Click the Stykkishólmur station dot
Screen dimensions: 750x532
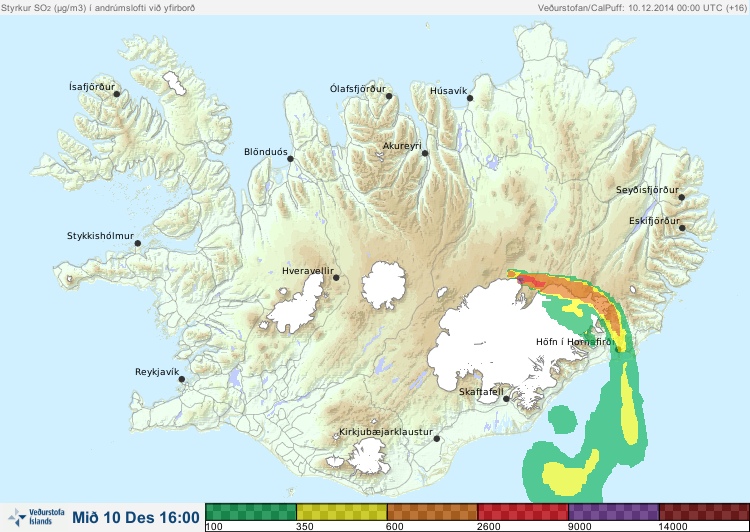(x=138, y=243)
